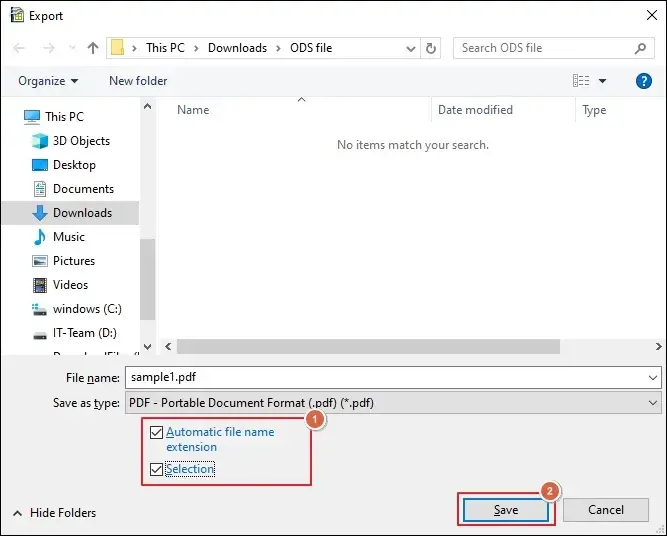The height and width of the screenshot is (536, 667).
Task: Change the view layout icon
Action: (581, 80)
